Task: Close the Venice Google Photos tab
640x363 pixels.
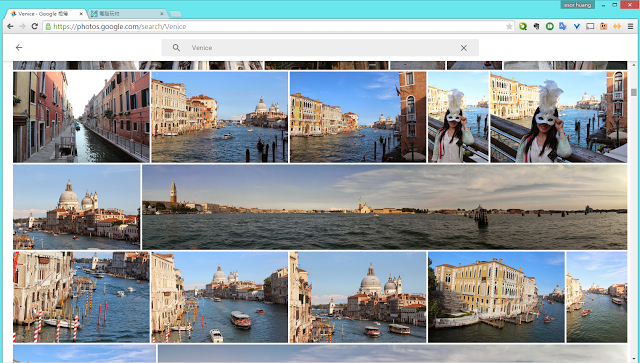Action: click(x=81, y=14)
